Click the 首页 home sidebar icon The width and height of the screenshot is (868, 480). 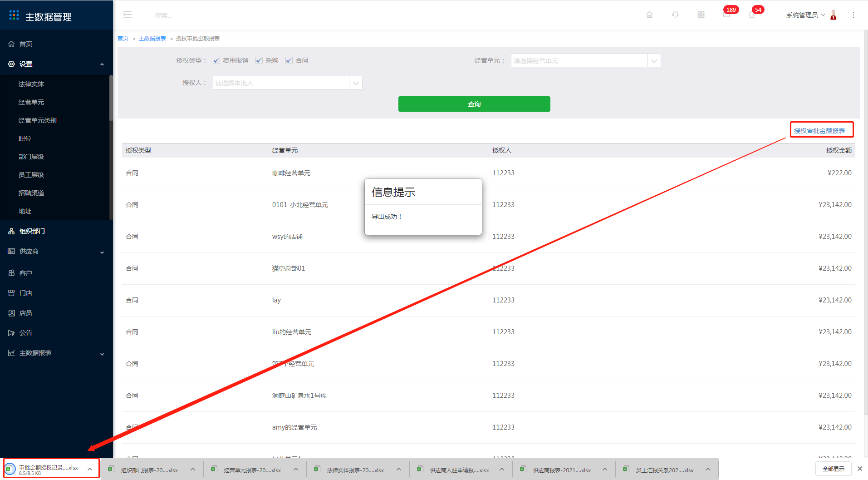coord(11,44)
